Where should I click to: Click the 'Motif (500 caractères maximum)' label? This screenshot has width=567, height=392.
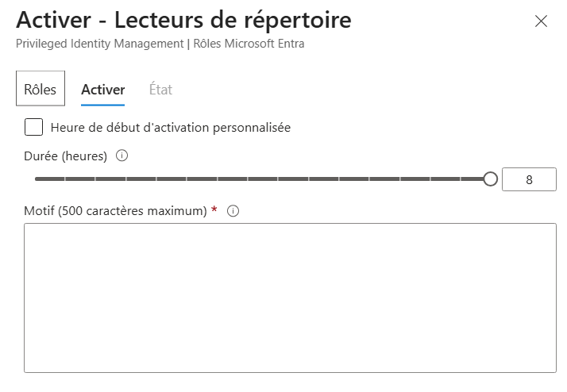click(x=116, y=211)
